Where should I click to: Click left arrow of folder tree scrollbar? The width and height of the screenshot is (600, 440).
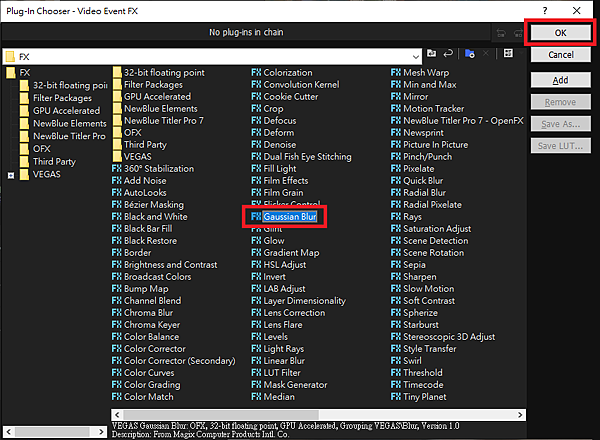click(9, 432)
